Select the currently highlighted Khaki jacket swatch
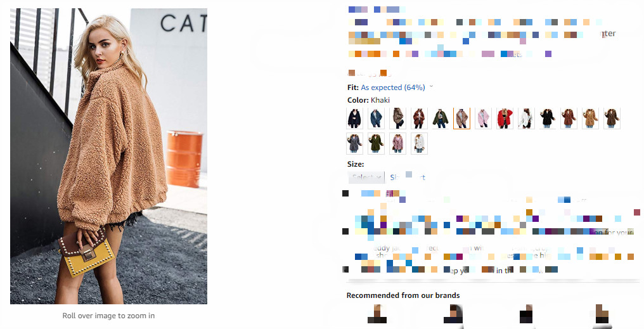This screenshot has width=644, height=329. pos(461,119)
